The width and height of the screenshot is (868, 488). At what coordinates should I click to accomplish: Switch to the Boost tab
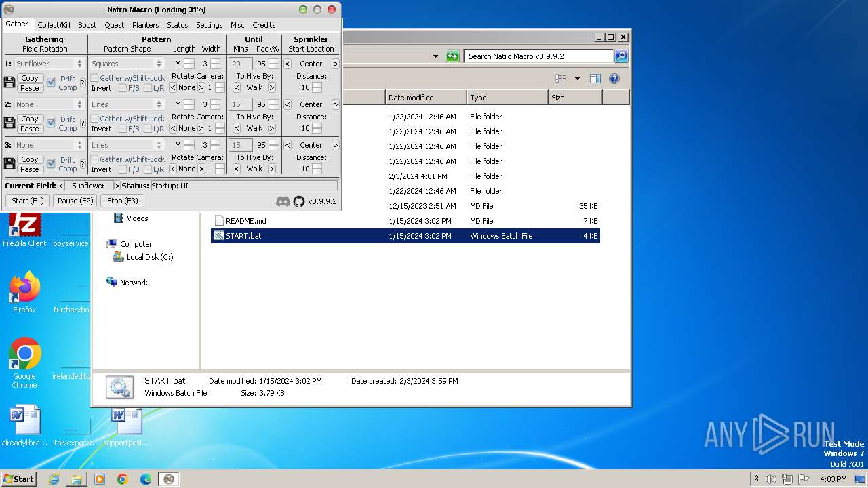(87, 25)
